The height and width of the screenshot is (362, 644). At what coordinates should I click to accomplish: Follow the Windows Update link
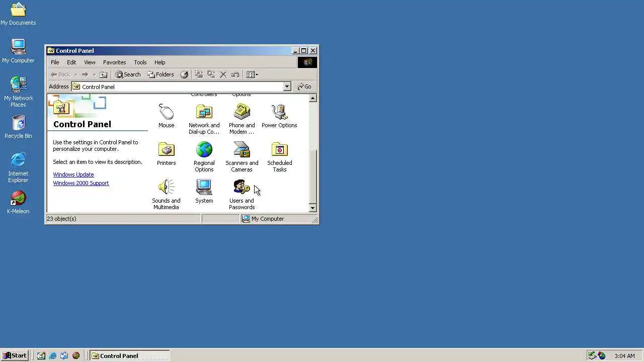(73, 174)
